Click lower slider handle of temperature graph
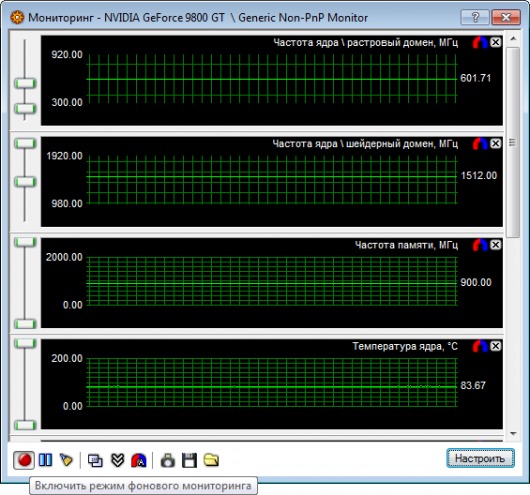The image size is (530, 495). [x=25, y=425]
